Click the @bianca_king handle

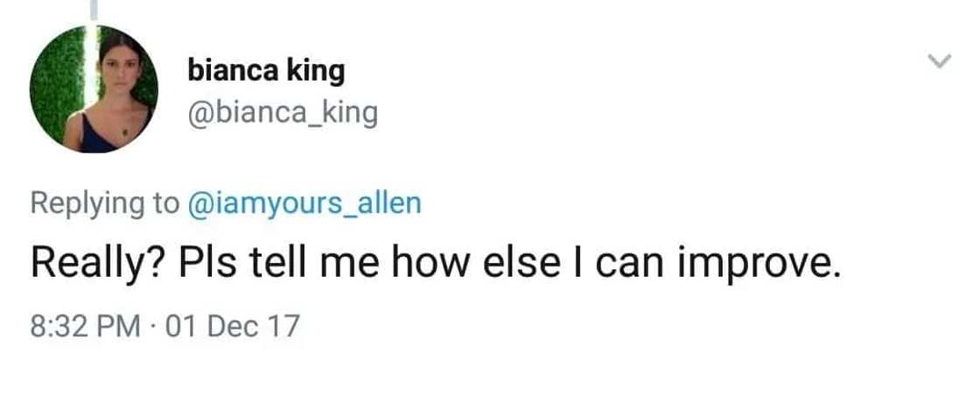pos(282,113)
